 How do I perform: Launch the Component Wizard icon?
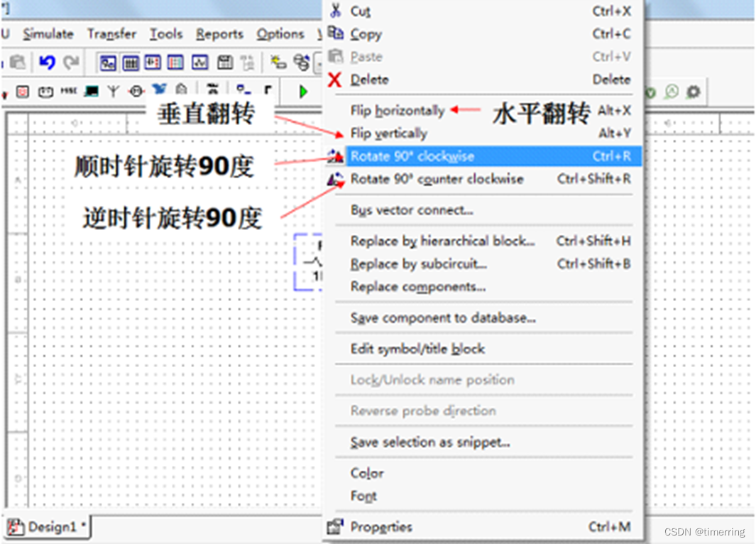(278, 62)
